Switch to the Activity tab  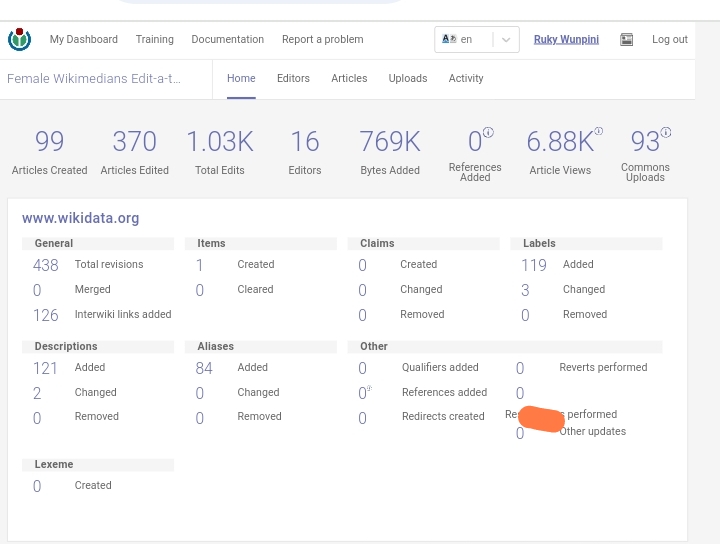[466, 79]
